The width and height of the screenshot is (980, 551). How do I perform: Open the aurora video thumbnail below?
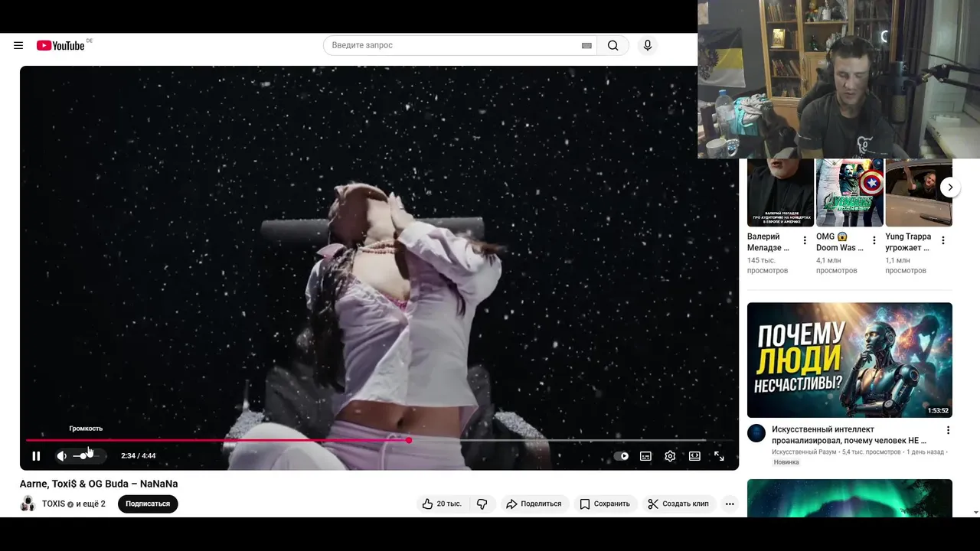[x=850, y=498]
